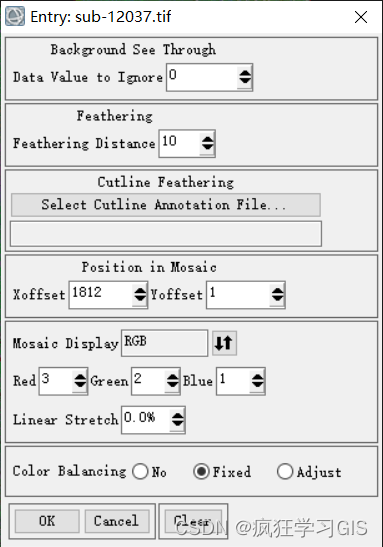Image resolution: width=383 pixels, height=547 pixels.
Task: Focus the cutline annotation file path field
Action: (166, 234)
